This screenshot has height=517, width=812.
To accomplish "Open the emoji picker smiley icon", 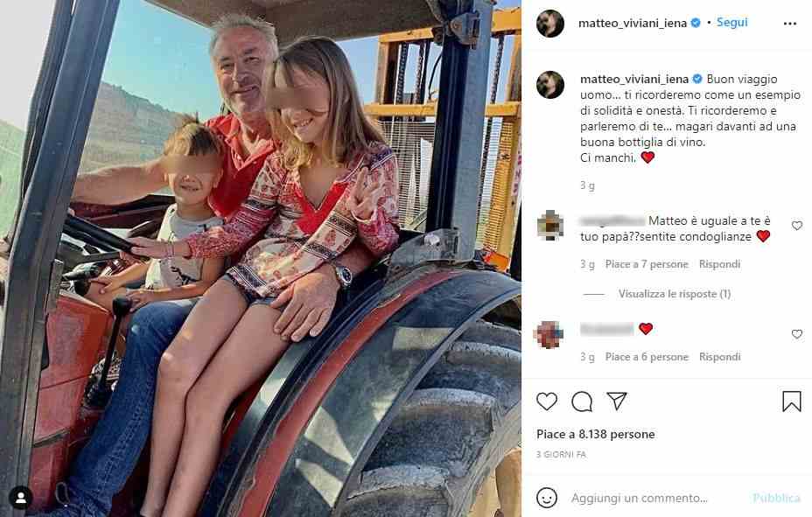I will pyautogui.click(x=547, y=498).
